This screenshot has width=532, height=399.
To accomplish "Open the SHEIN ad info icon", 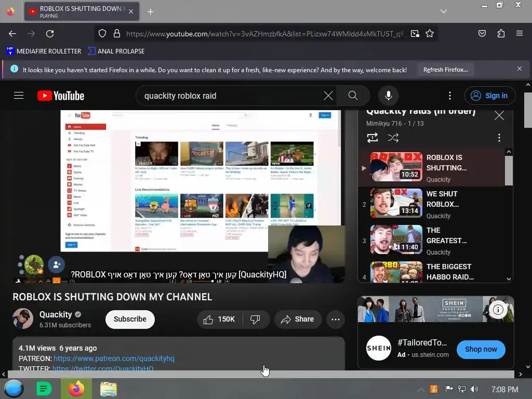I will click(498, 310).
